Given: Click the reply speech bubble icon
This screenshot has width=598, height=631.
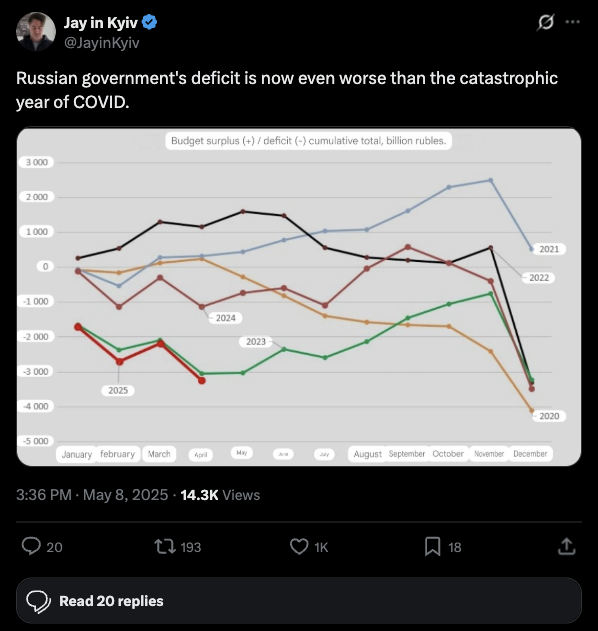Looking at the screenshot, I should (31, 546).
